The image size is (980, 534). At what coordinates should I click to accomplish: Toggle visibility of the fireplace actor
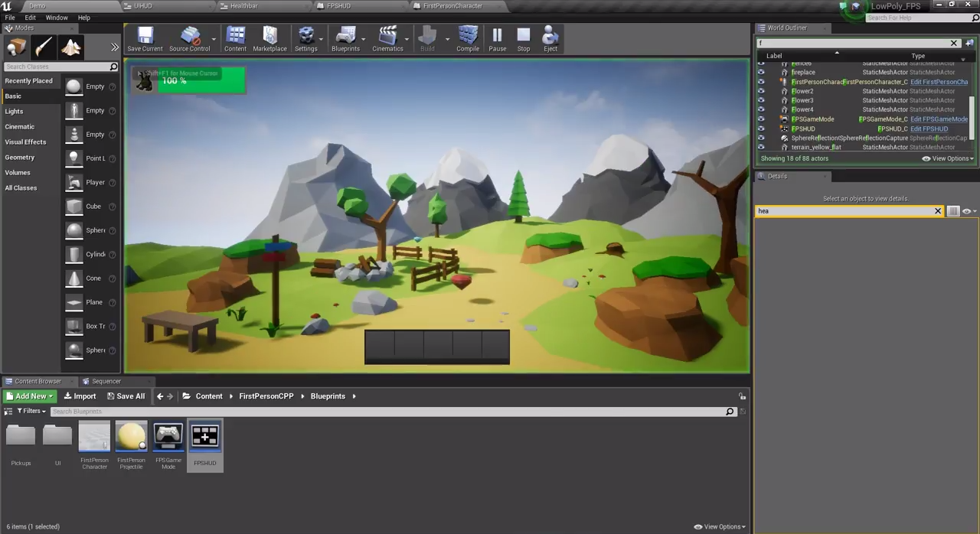[x=761, y=72]
